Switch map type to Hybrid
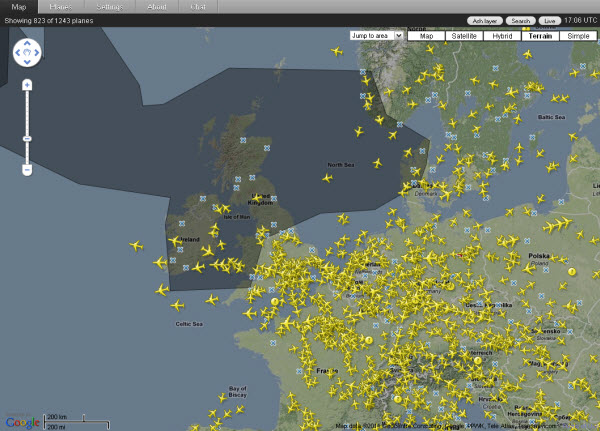600x431 pixels. pyautogui.click(x=502, y=35)
